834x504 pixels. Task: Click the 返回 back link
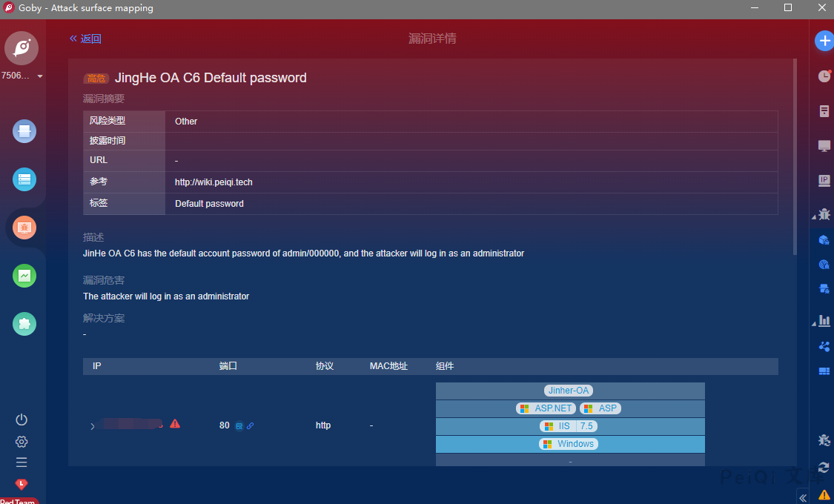85,39
